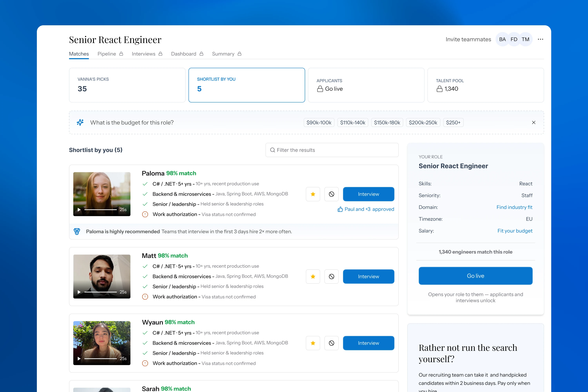Click Invite teammates
The height and width of the screenshot is (392, 588).
point(468,39)
